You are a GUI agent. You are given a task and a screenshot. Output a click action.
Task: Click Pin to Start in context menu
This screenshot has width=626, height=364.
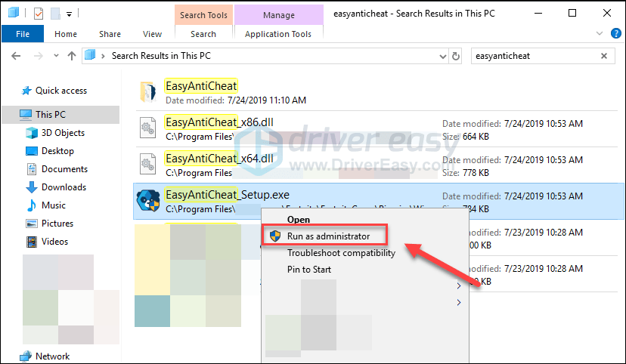pyautogui.click(x=308, y=270)
